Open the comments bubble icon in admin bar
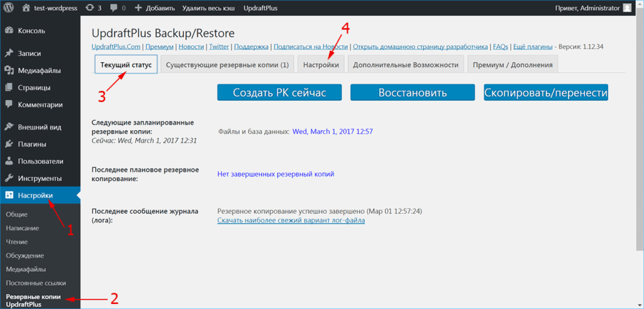 [x=113, y=8]
